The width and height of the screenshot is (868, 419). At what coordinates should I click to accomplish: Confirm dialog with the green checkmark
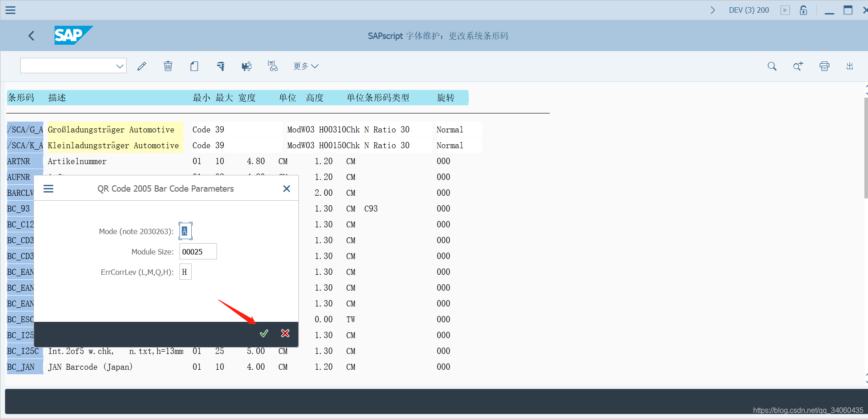[x=264, y=333]
